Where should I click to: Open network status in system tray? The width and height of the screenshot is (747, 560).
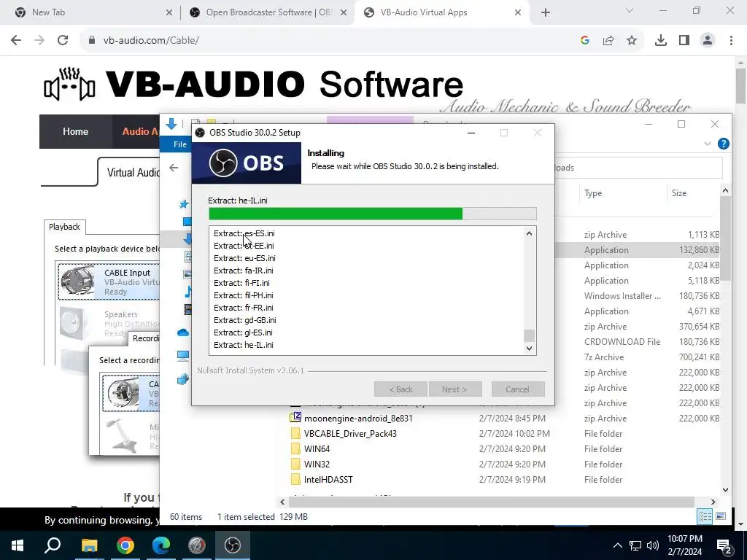coord(635,545)
